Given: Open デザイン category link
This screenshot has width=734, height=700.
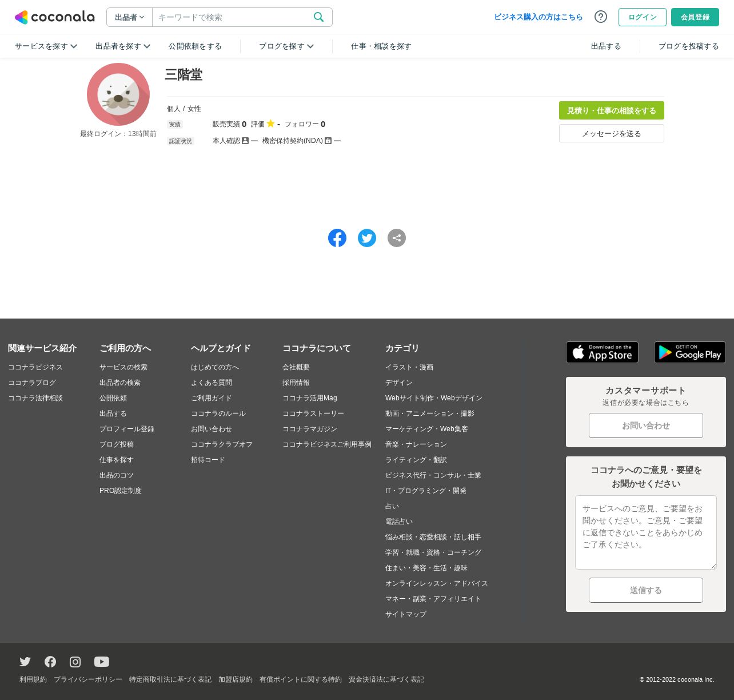Looking at the screenshot, I should [399, 383].
